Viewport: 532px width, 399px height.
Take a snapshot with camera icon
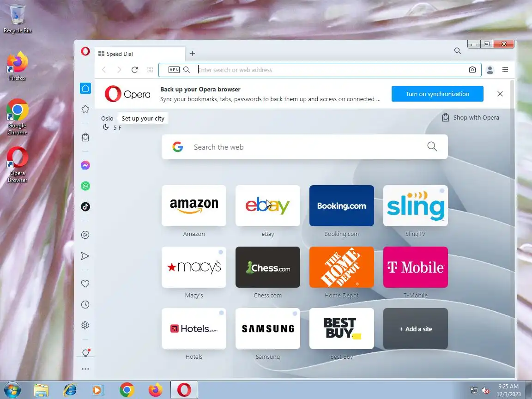click(x=472, y=70)
